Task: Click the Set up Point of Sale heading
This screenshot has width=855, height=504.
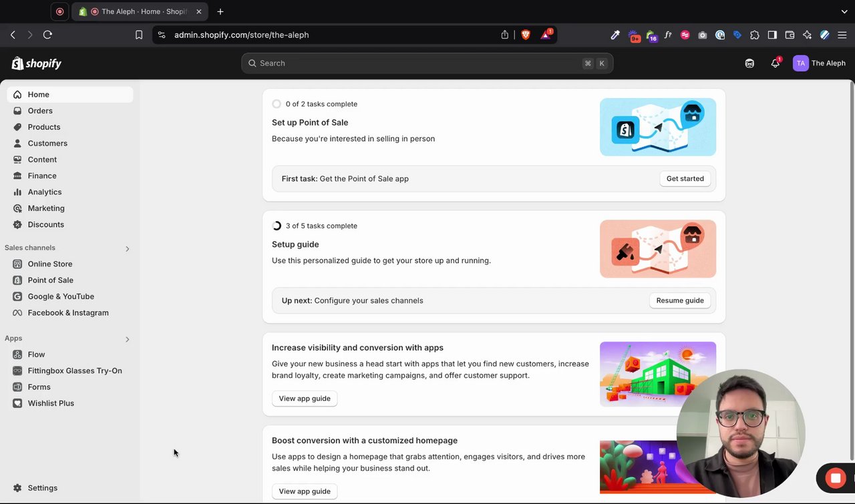Action: click(310, 123)
